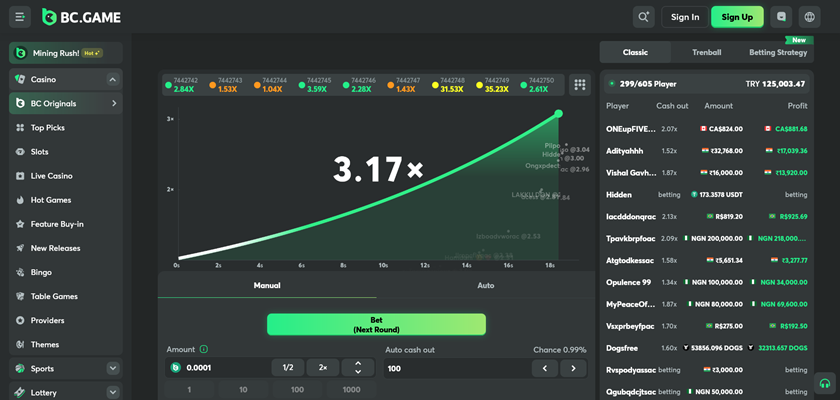
Task: Expand the Lottery sidebar section
Action: tap(113, 393)
